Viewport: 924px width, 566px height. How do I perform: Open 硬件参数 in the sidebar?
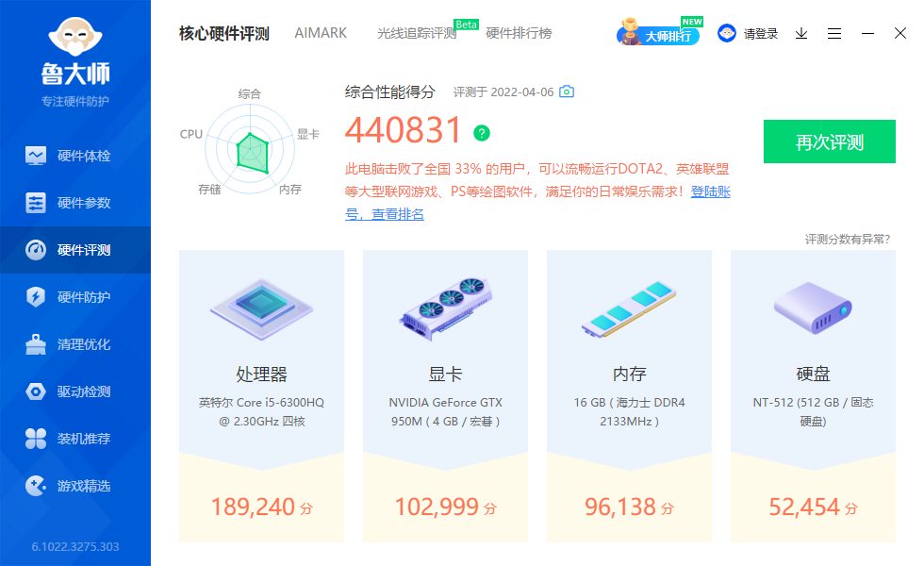pos(75,203)
